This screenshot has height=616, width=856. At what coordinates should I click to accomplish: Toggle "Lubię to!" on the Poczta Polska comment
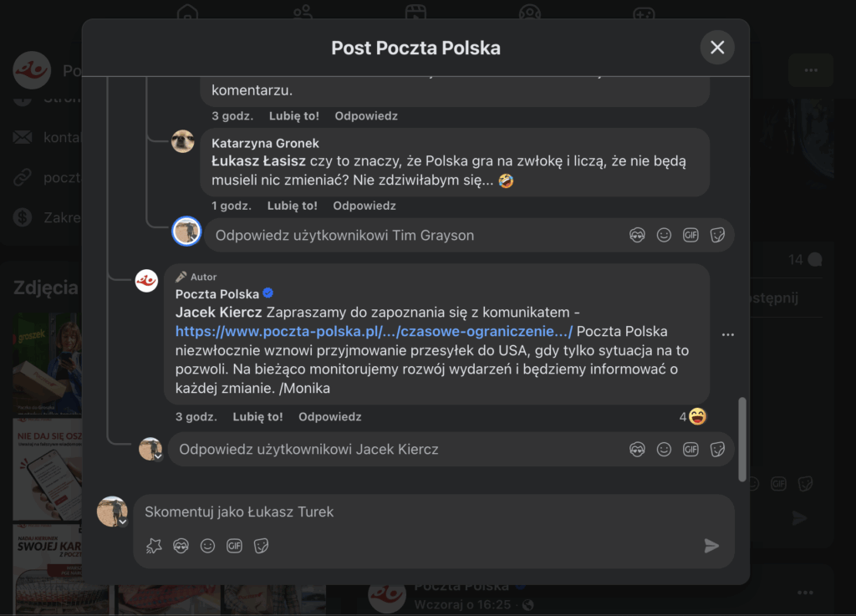(x=257, y=416)
